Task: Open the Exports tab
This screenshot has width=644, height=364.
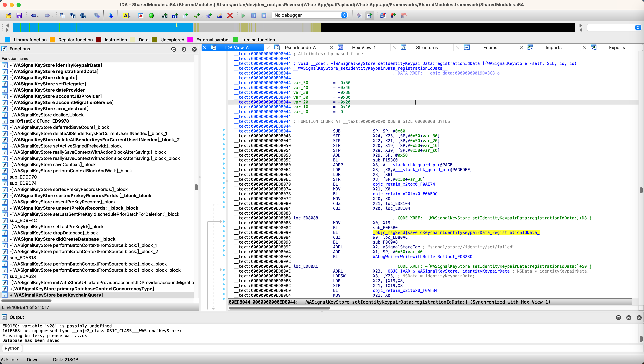Action: pyautogui.click(x=617, y=48)
